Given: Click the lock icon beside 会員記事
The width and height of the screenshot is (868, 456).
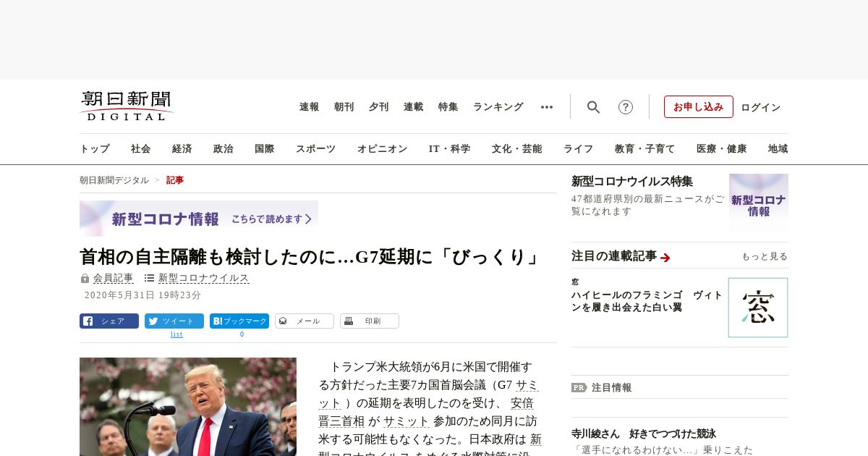Looking at the screenshot, I should tap(85, 278).
